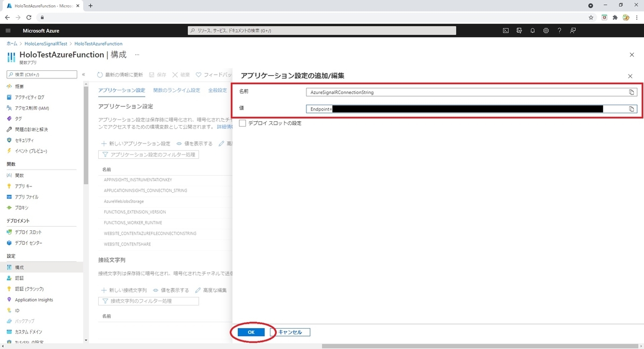Open the FUNCTIONS_WORKER_RUNTIME setting
Viewport: 644px width, 349px height.
pos(133,222)
